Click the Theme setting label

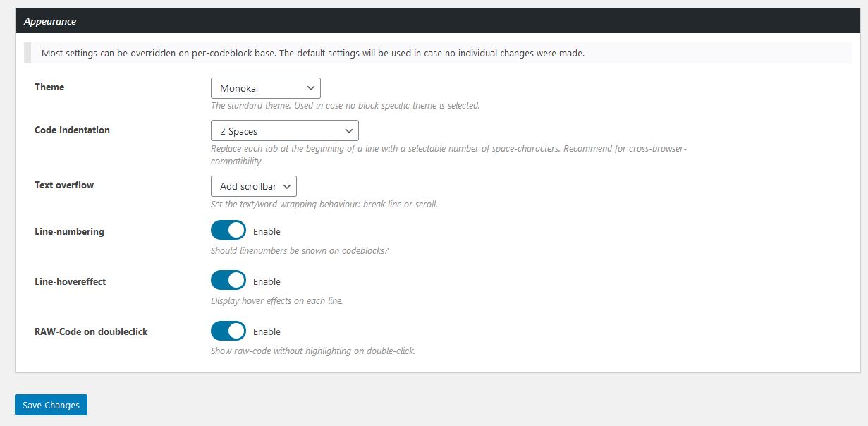click(x=49, y=87)
